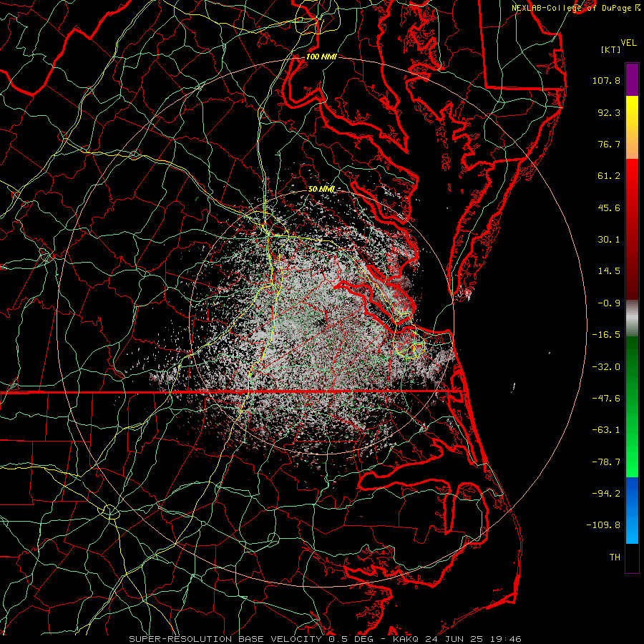Select the 45.6 velocity scale value
The height and width of the screenshot is (644, 644).
click(609, 208)
